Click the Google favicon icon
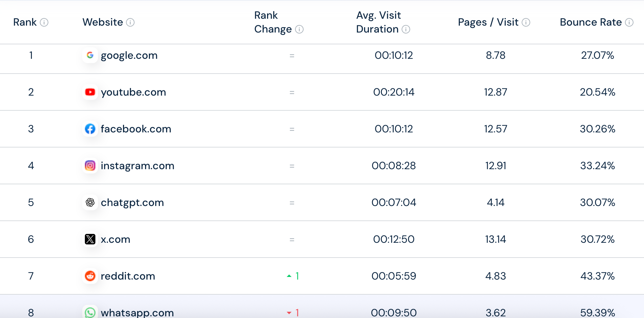Screen dimensions: 644x318 90,55
